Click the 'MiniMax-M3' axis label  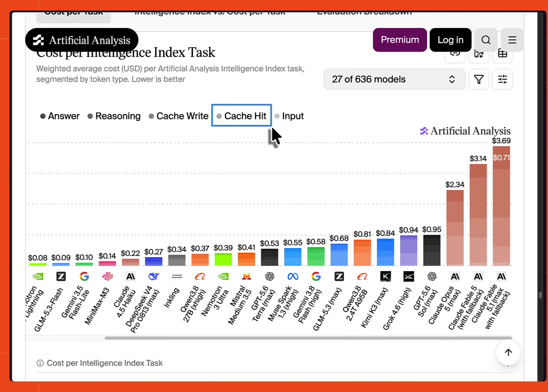[x=97, y=306]
